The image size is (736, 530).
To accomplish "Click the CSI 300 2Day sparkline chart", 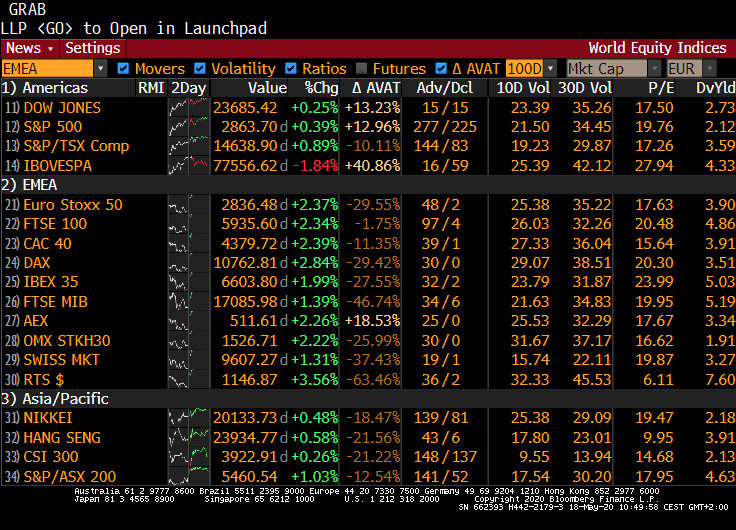I will (x=189, y=457).
